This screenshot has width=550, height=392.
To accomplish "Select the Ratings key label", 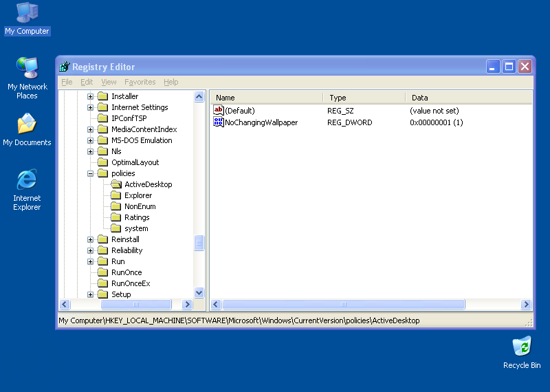I will pos(137,217).
